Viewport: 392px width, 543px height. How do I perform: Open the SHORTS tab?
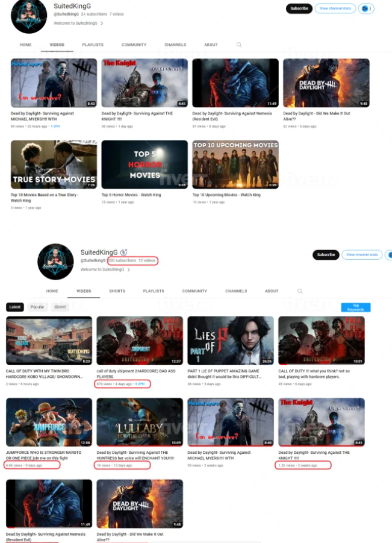click(x=117, y=291)
